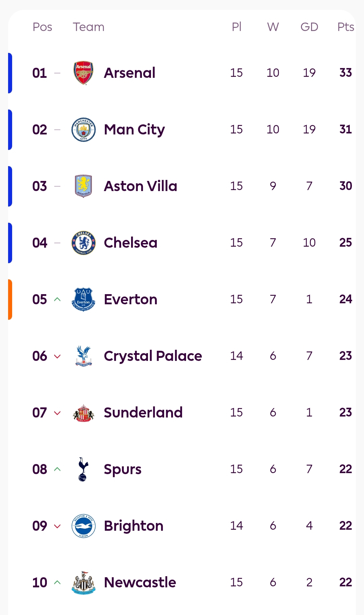Open the Arsenal team name link

point(129,73)
